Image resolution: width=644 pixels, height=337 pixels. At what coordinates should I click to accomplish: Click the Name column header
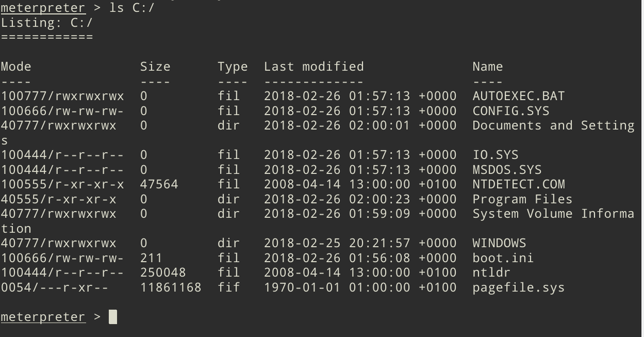pos(488,67)
